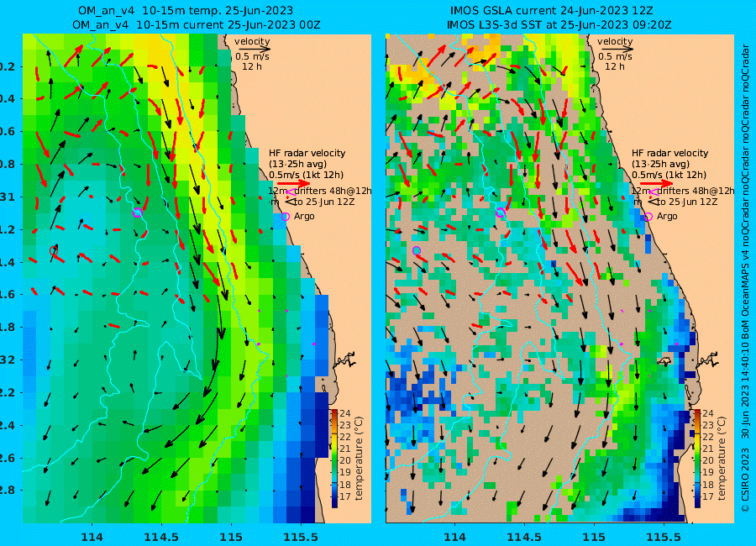Viewport: 756px width, 546px height.
Task: Click longitude label 114.5 under OM_an_v4 map
Action: [161, 537]
